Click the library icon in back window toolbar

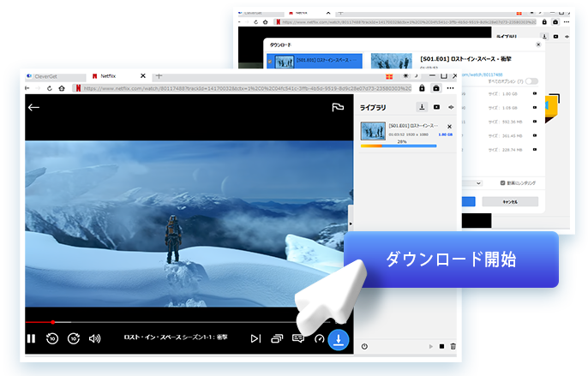(555, 22)
